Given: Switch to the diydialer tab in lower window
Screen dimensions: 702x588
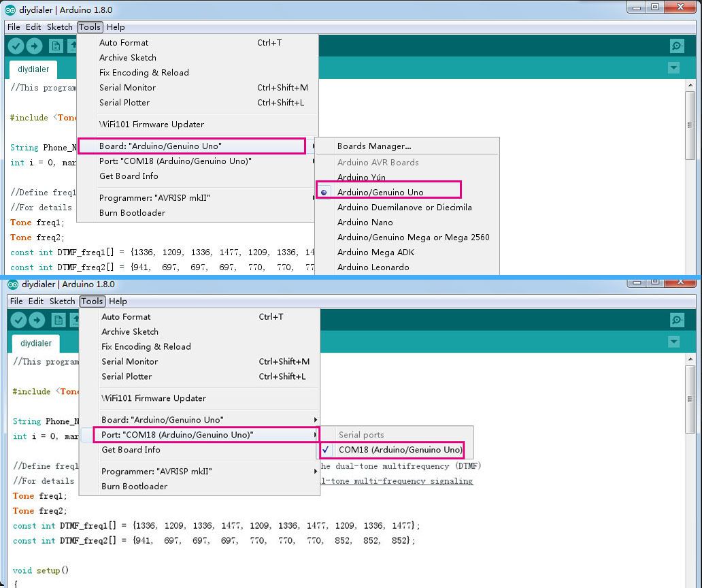Looking at the screenshot, I should click(36, 344).
